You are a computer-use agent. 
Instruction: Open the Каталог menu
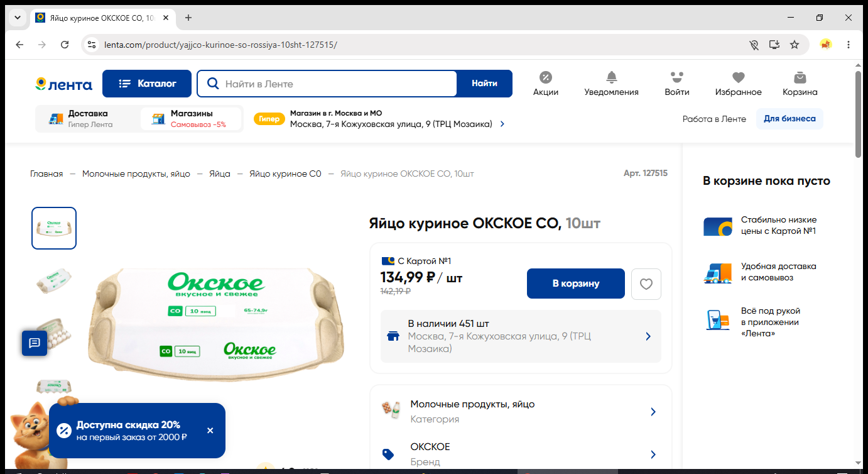[147, 84]
